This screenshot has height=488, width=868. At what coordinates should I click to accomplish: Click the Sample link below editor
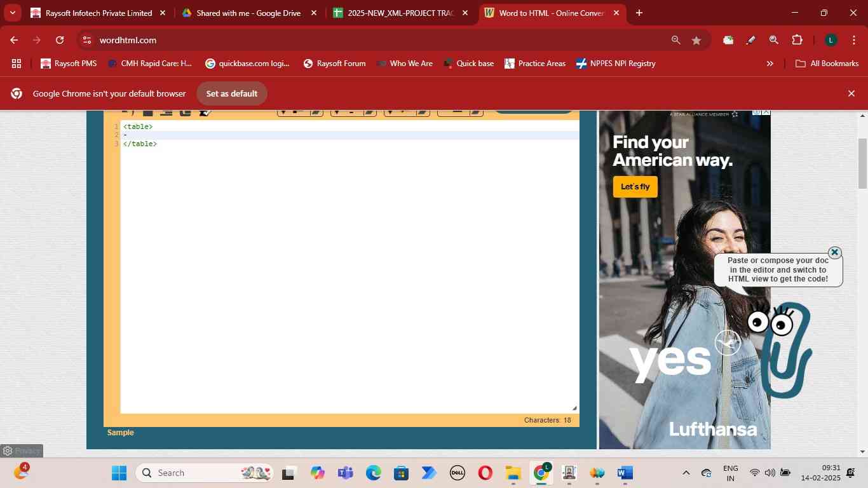coord(120,433)
